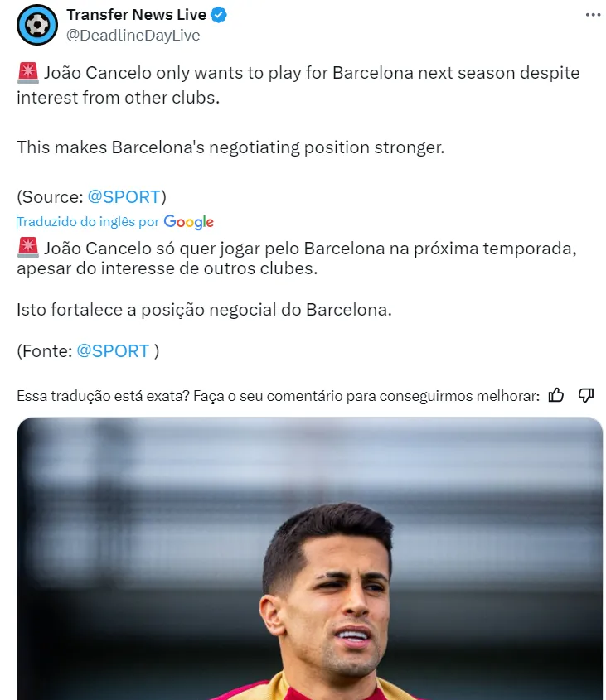The width and height of the screenshot is (606, 700).
Task: Click the English sentence about Barcelona's negotiating position
Action: [230, 147]
